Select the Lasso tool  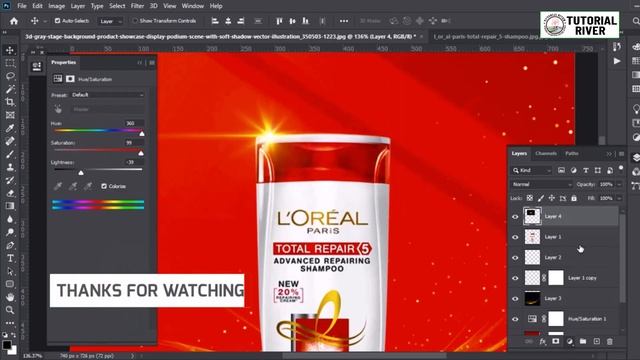(10, 76)
